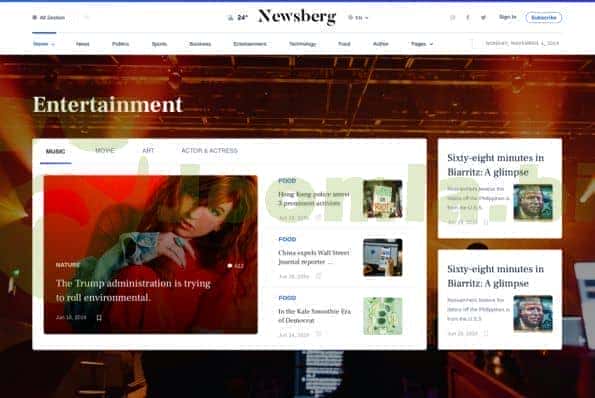Click the weather icon beside 24°
The height and width of the screenshot is (398, 595).
pos(230,17)
